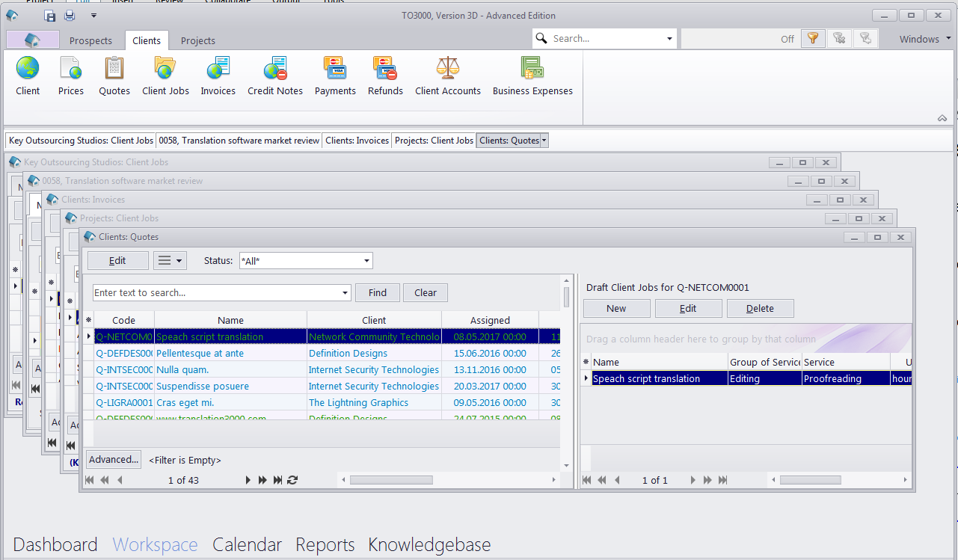Viewport: 958px width, 560px height.
Task: Click the Find button
Action: tap(378, 292)
